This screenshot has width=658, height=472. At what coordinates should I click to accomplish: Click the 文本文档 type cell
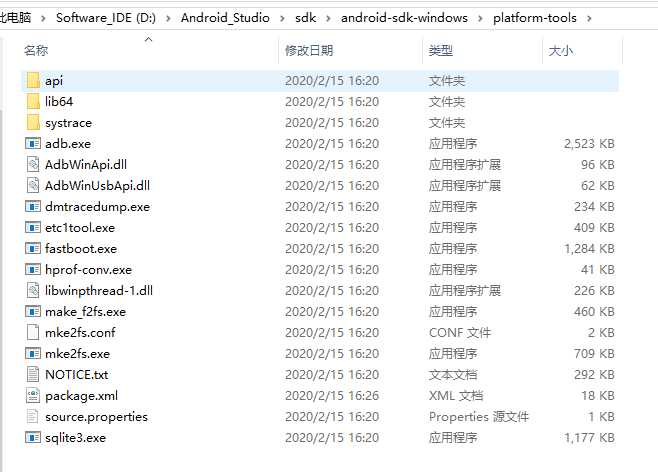(453, 374)
